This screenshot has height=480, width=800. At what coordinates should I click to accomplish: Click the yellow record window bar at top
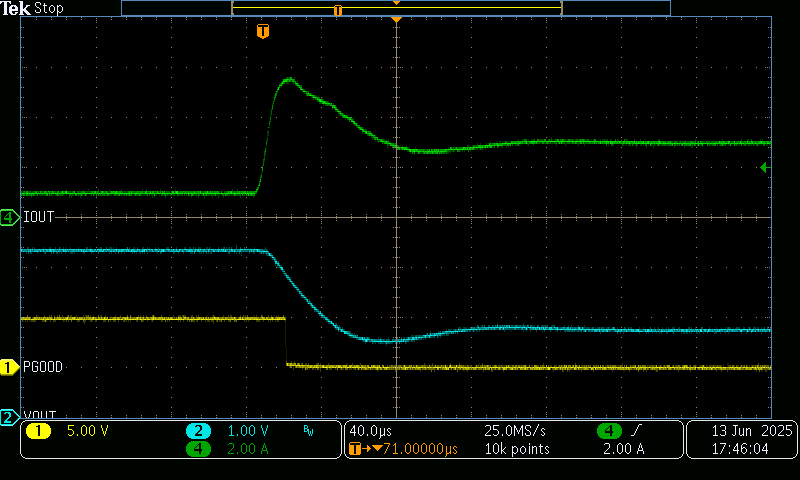[396, 8]
